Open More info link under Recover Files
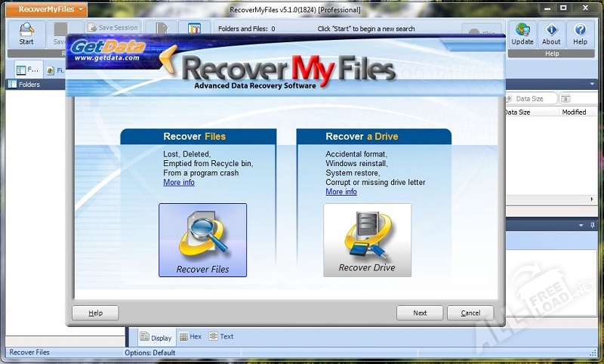This screenshot has width=604, height=364. (x=179, y=183)
